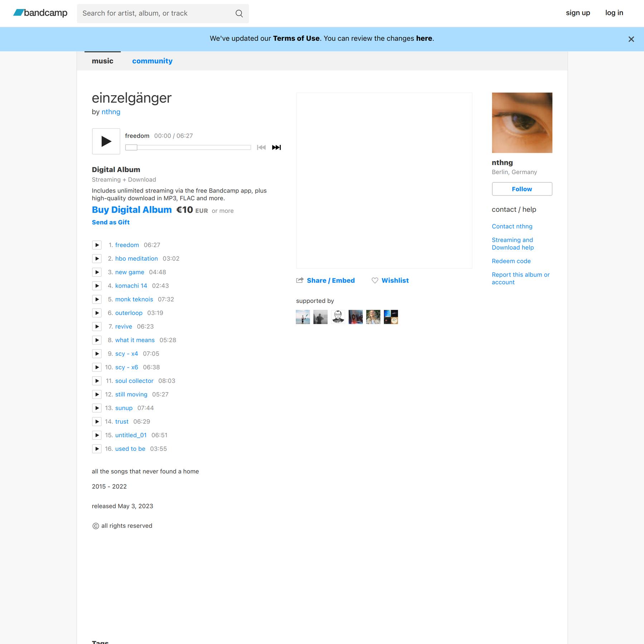Click the Share / Embed text link
Viewport: 644px width, 644px height.
[331, 280]
